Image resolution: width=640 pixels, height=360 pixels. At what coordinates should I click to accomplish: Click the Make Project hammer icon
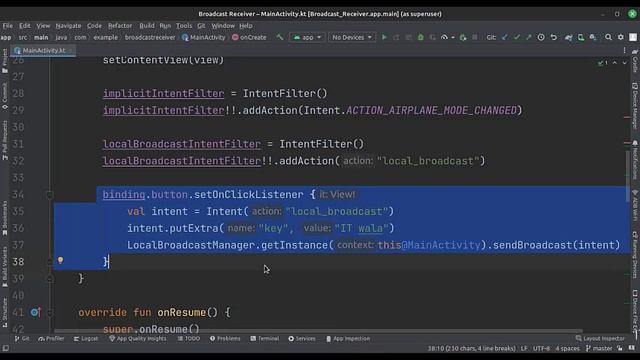[280, 37]
